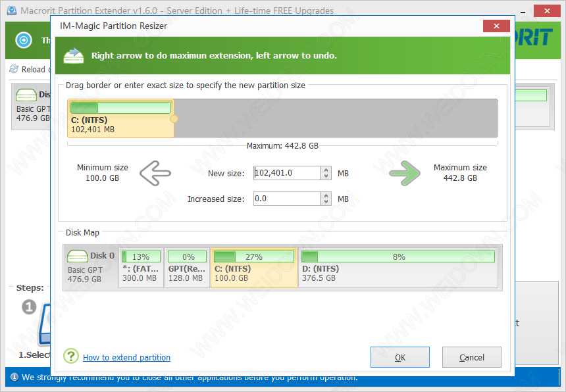Click the Increased size input field
The height and width of the screenshot is (392, 566).
coord(287,199)
